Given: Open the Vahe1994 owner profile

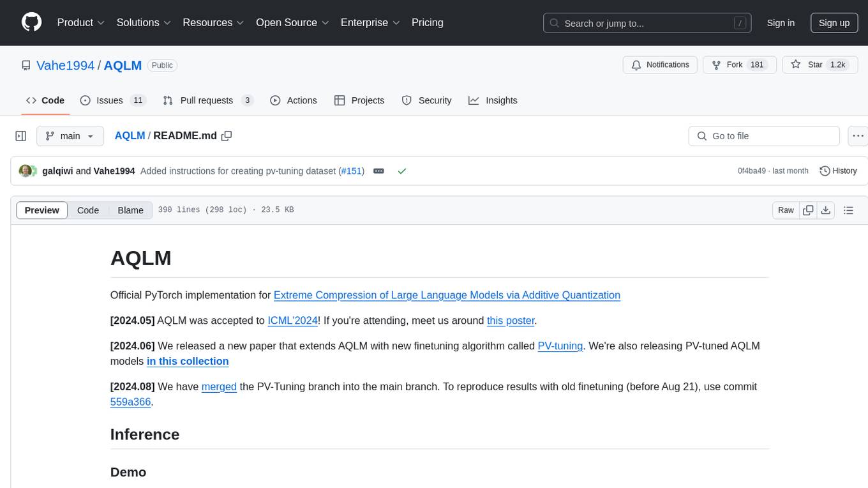Looking at the screenshot, I should 65,65.
